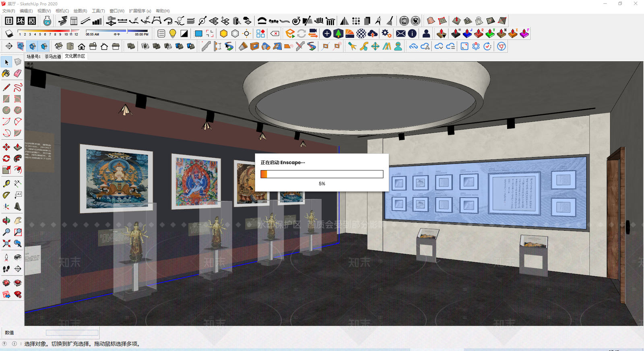The height and width of the screenshot is (351, 644).
Task: Open the 文件(F) menu
Action: pos(8,11)
